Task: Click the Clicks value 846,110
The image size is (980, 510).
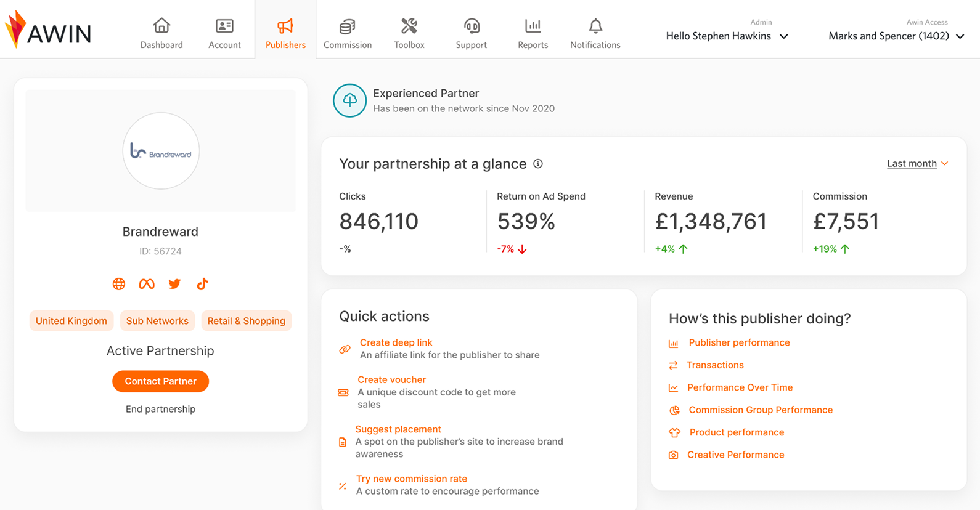Action: pyautogui.click(x=378, y=221)
